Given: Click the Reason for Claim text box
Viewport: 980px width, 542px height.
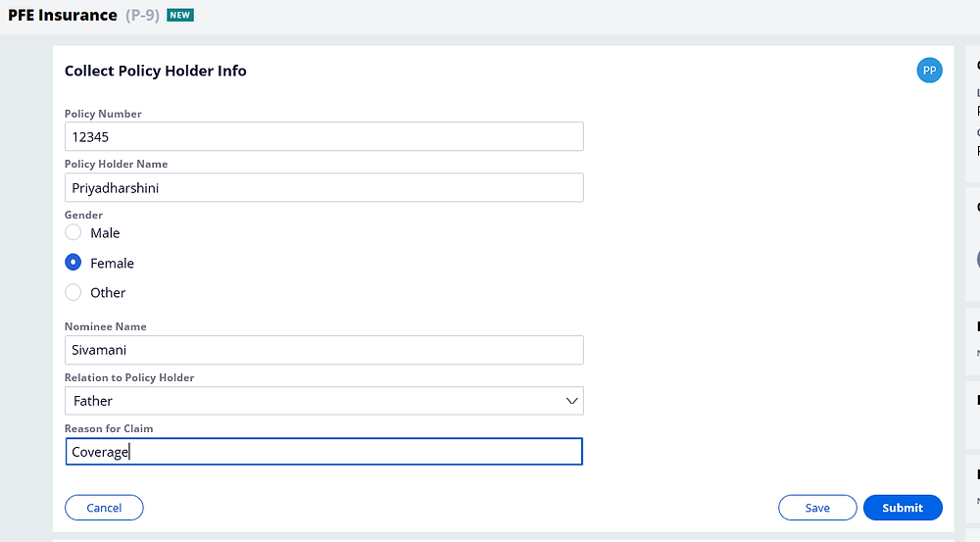Looking at the screenshot, I should [323, 452].
